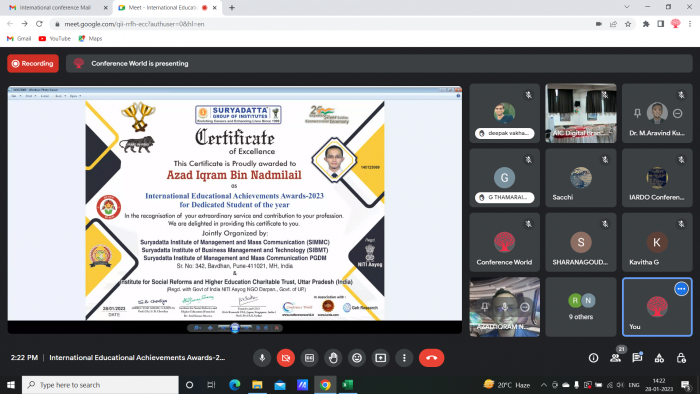700x394 pixels.
Task: Open the activities shapes icon
Action: pos(659,358)
